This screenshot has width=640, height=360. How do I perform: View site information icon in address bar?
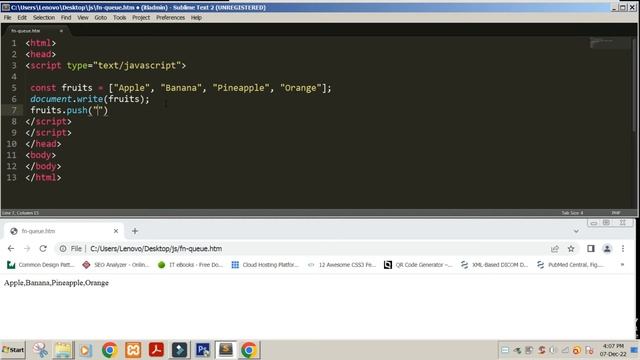click(63, 249)
